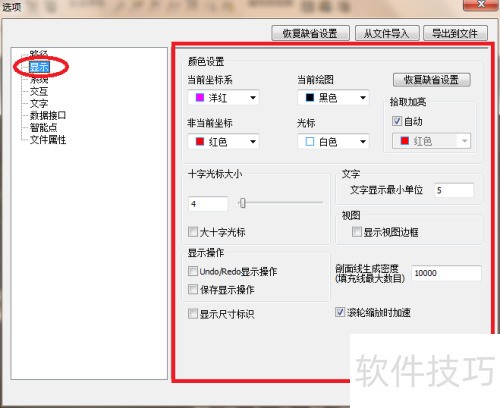Viewport: 500px width, 408px height.
Task: Click white swatch in 光标 combo
Action: click(310, 142)
